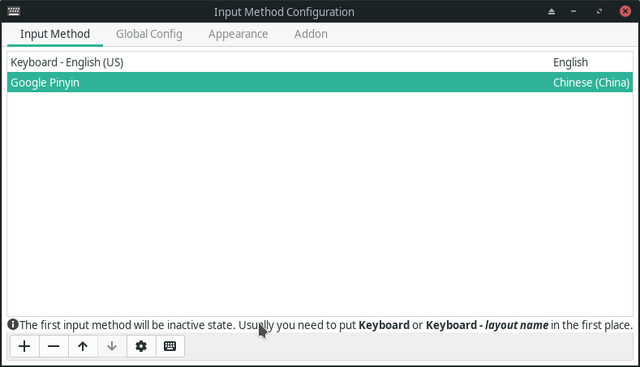Add a new input method with plus button
The width and height of the screenshot is (640, 367).
24,346
